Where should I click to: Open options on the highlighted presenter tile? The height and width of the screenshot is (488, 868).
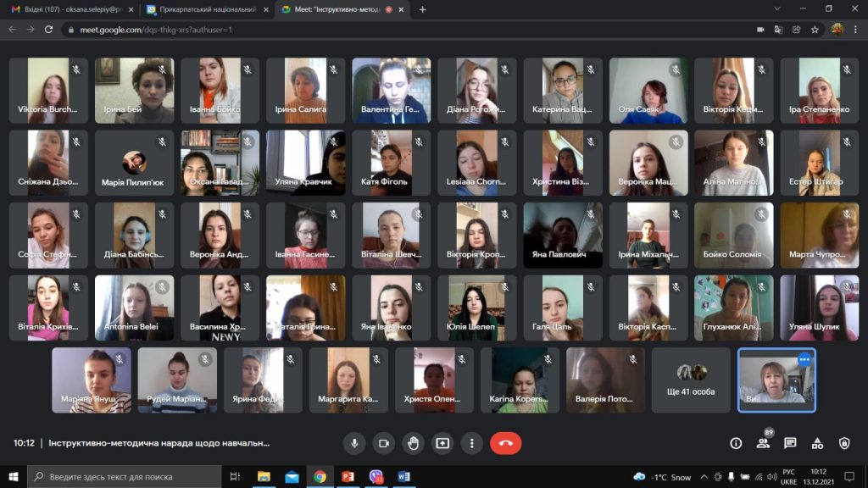tap(804, 359)
